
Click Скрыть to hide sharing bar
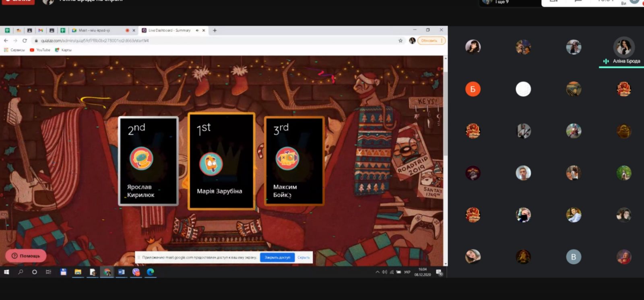[303, 257]
